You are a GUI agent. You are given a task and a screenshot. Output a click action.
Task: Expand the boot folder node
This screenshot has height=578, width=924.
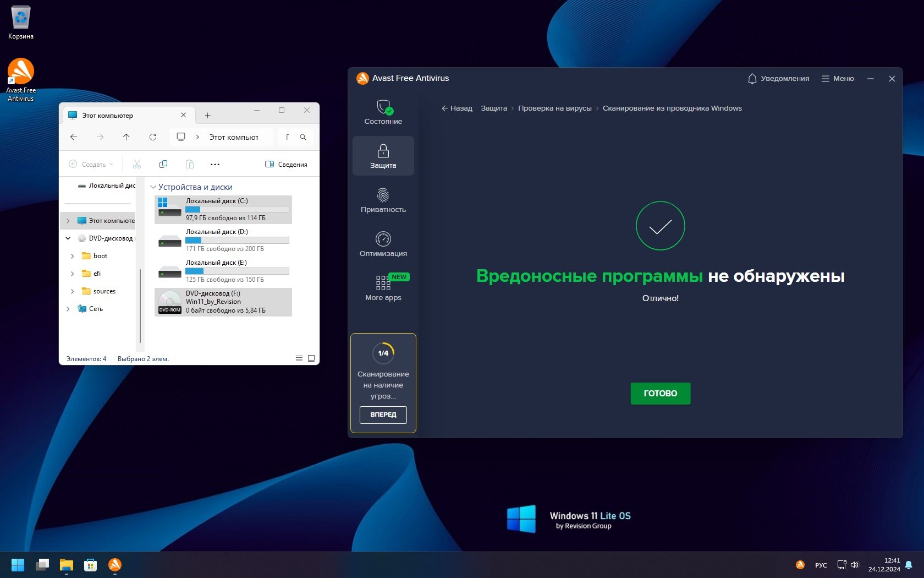point(73,256)
